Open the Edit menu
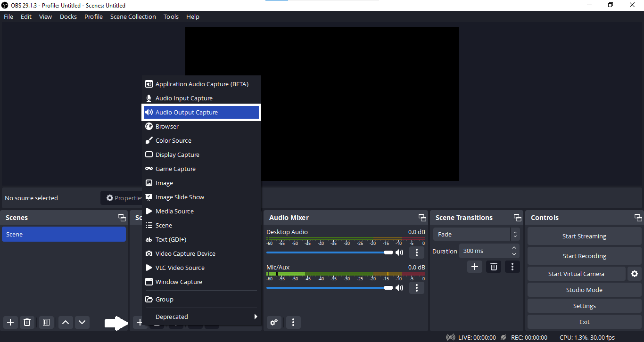Screen dimensions: 644x342 26,16
